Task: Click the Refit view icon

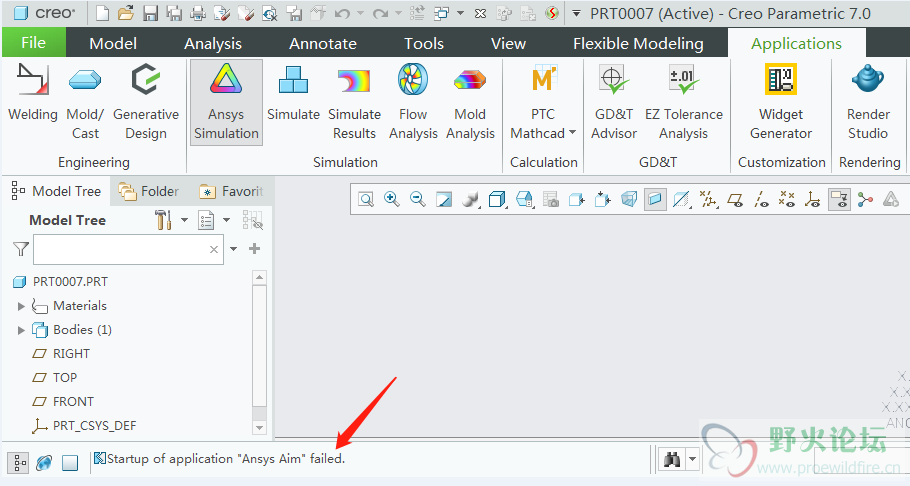Action: pyautogui.click(x=366, y=200)
